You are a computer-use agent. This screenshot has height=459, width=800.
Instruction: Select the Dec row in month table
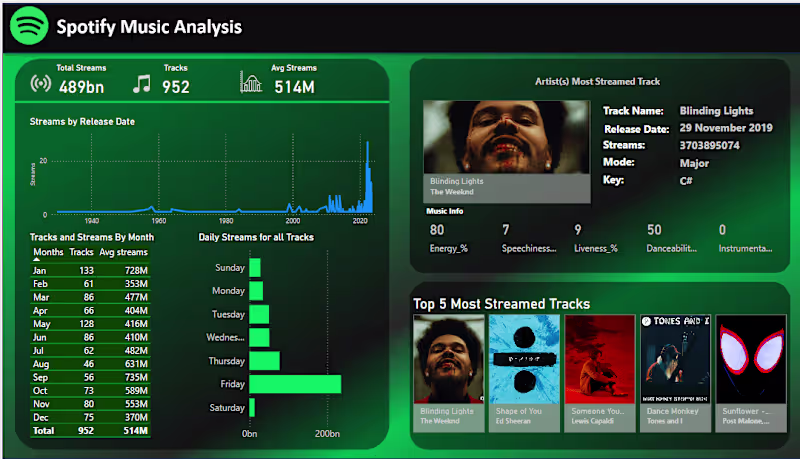(x=90, y=417)
